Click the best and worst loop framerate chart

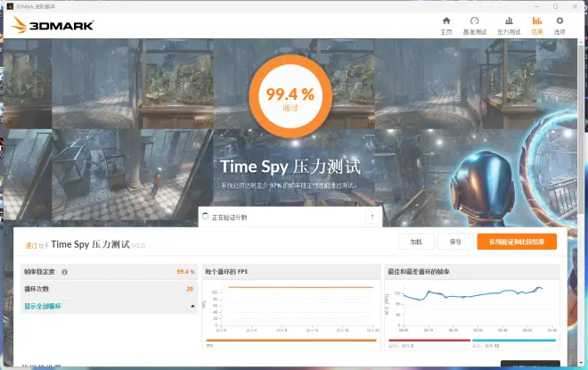(x=472, y=306)
